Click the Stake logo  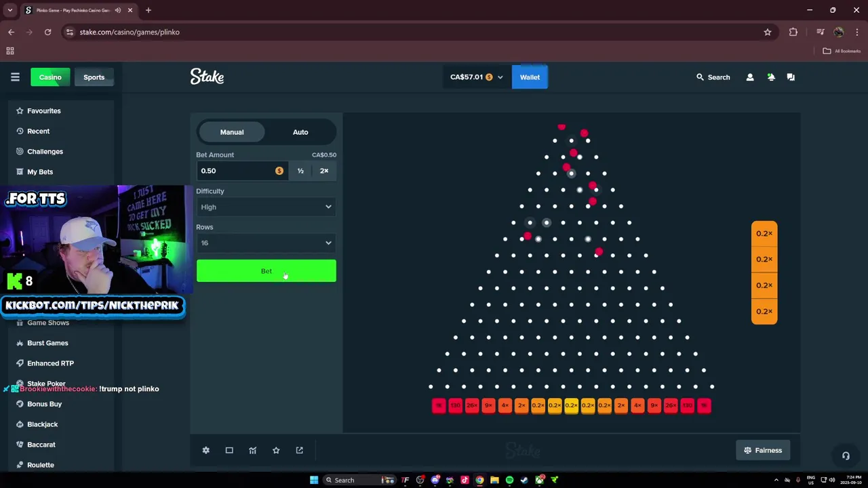point(207,77)
